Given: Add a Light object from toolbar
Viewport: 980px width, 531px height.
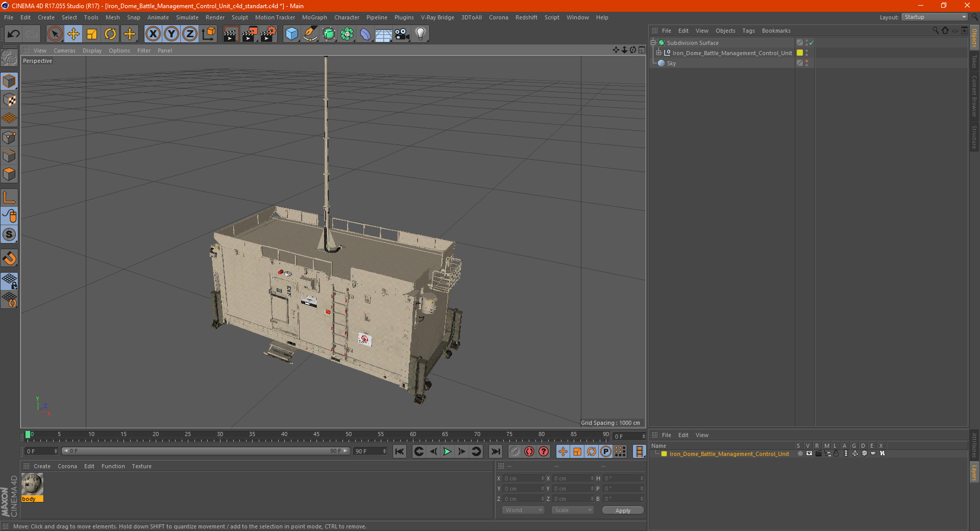Looking at the screenshot, I should pos(420,34).
